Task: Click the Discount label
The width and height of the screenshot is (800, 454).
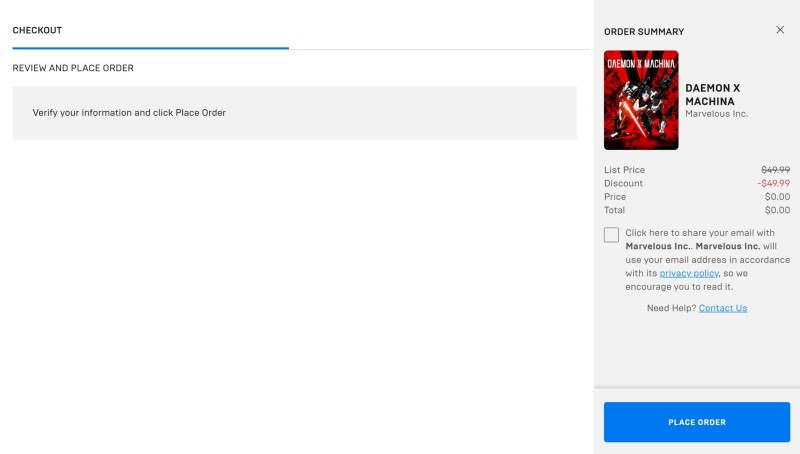Action: coord(623,183)
